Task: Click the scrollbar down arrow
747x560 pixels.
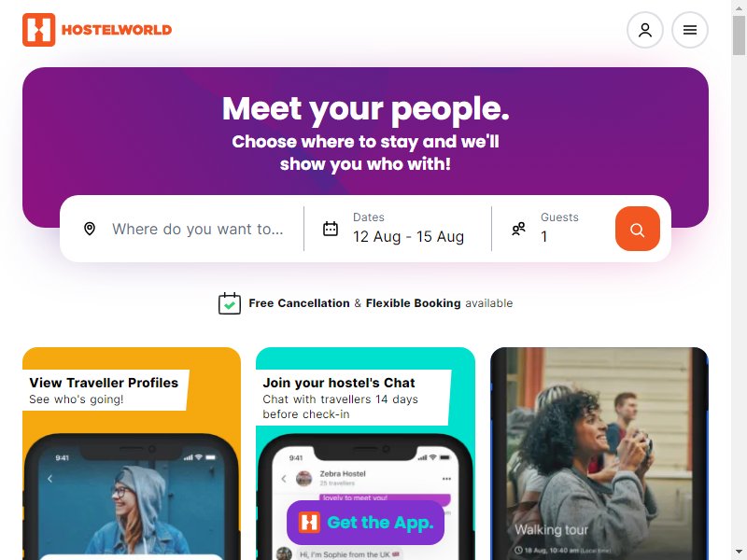Action: [x=740, y=552]
